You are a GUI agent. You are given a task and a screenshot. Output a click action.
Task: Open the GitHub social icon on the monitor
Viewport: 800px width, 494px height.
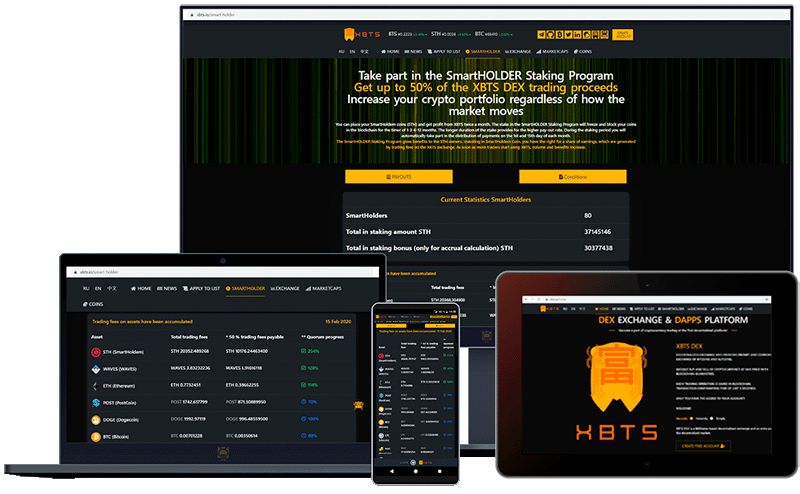click(x=550, y=35)
